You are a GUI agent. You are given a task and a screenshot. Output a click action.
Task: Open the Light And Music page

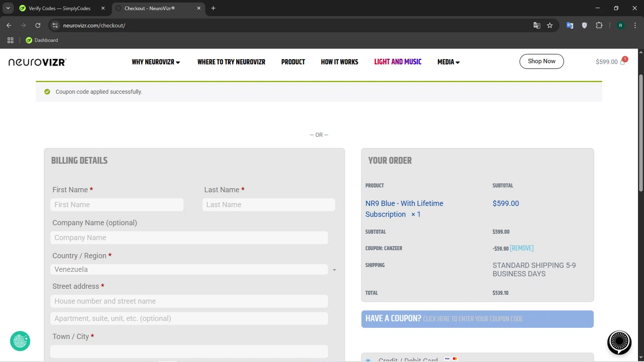(398, 62)
